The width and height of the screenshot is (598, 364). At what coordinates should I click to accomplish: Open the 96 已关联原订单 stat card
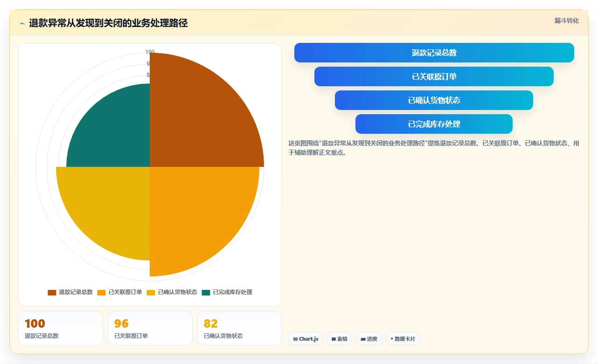click(x=150, y=328)
